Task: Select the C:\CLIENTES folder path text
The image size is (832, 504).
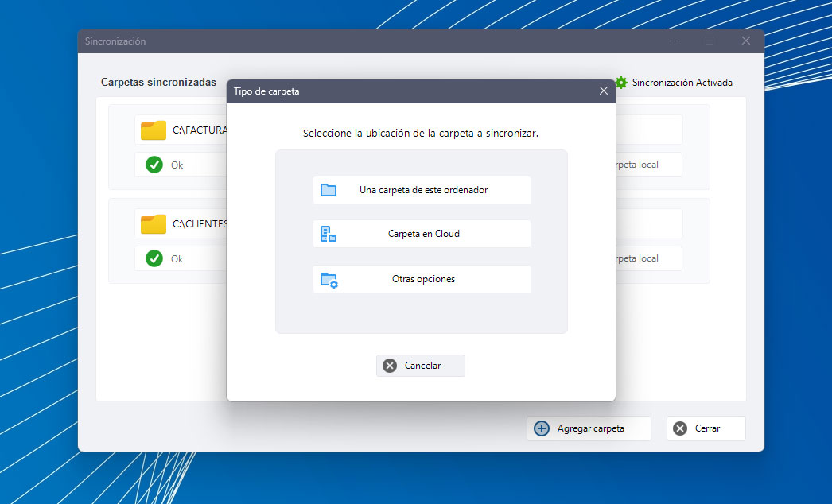Action: tap(200, 224)
